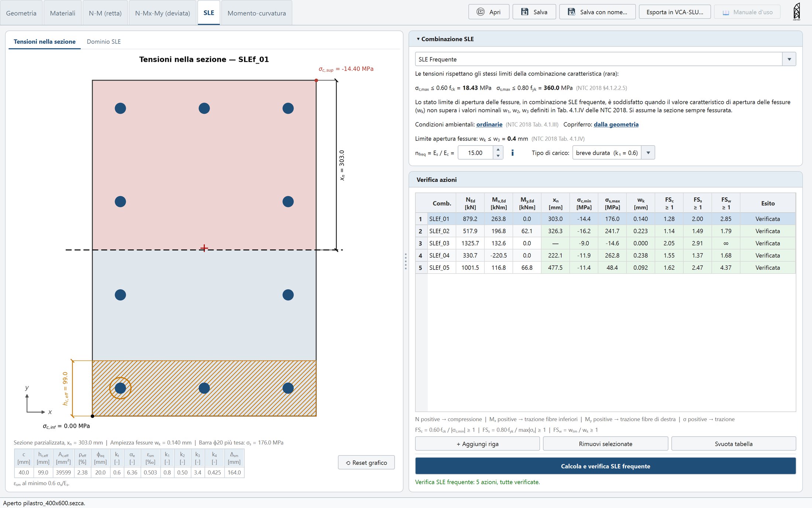Click the Mx,Ed cell -220.5
The height and width of the screenshot is (508, 812).
pyautogui.click(x=498, y=255)
